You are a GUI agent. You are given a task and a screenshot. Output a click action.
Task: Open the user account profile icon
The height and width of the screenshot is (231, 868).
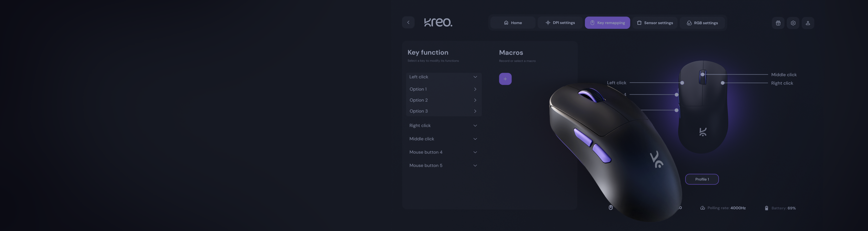[808, 23]
